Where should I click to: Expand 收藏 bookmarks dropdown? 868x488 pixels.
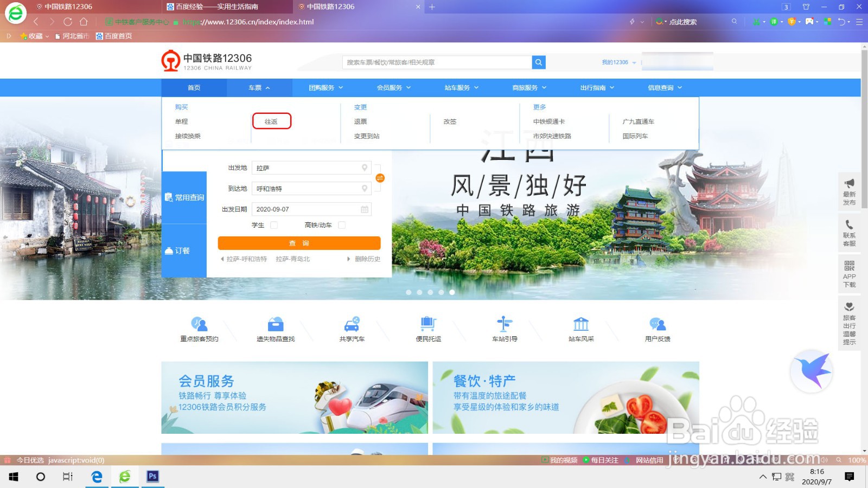35,36
